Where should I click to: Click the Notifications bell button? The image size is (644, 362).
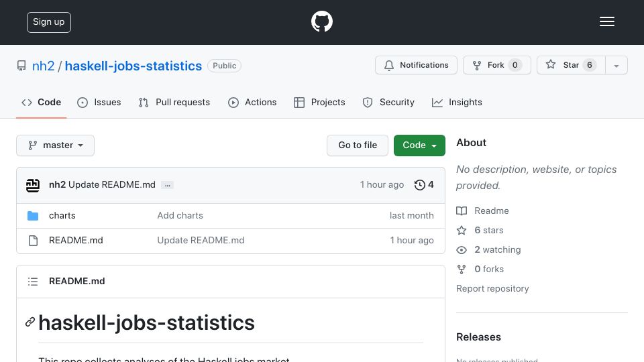click(416, 65)
